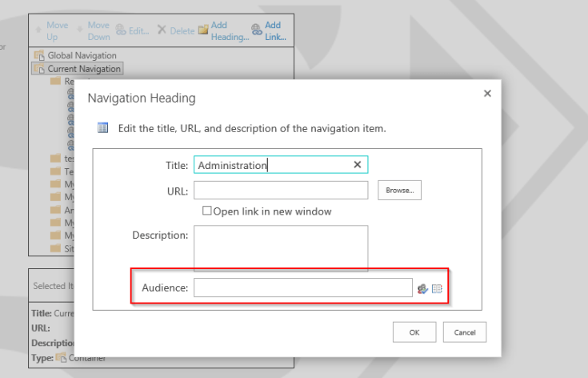Cancel the Navigation Heading dialog
The image size is (588, 378).
[x=464, y=332]
